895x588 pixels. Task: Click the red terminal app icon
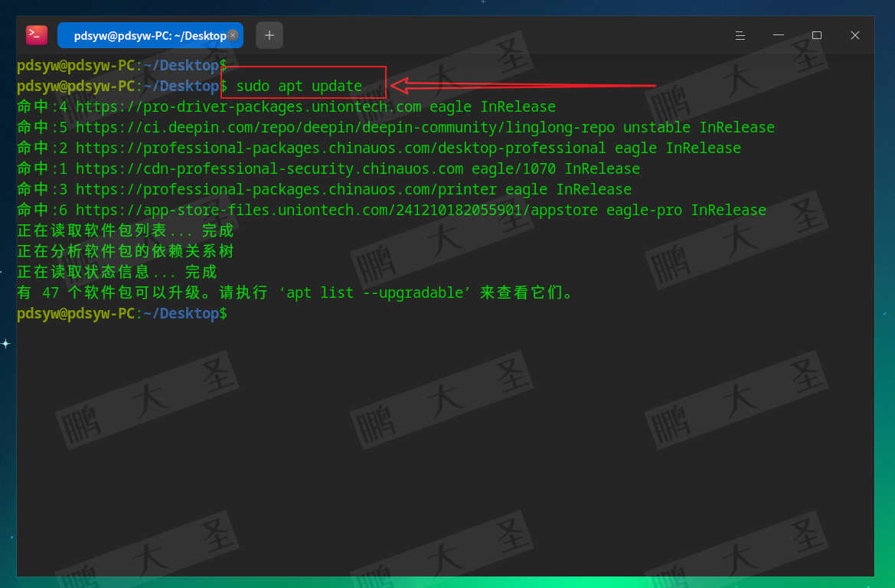click(37, 35)
